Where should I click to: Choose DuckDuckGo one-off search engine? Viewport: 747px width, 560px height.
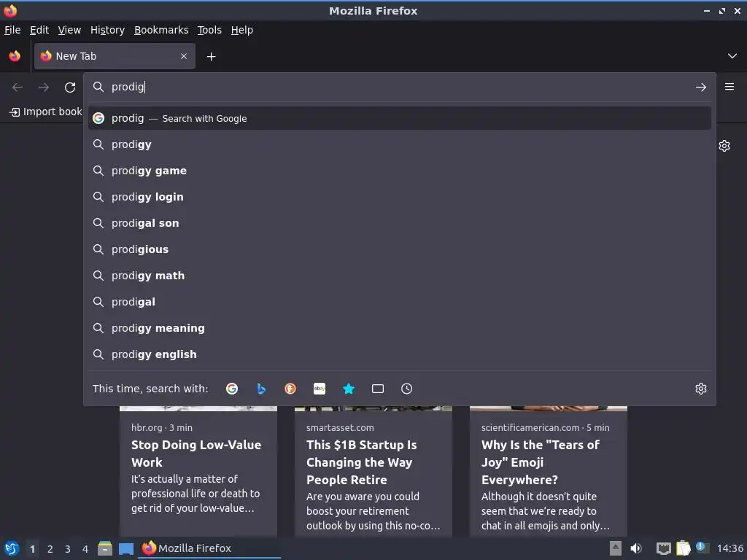coord(290,389)
